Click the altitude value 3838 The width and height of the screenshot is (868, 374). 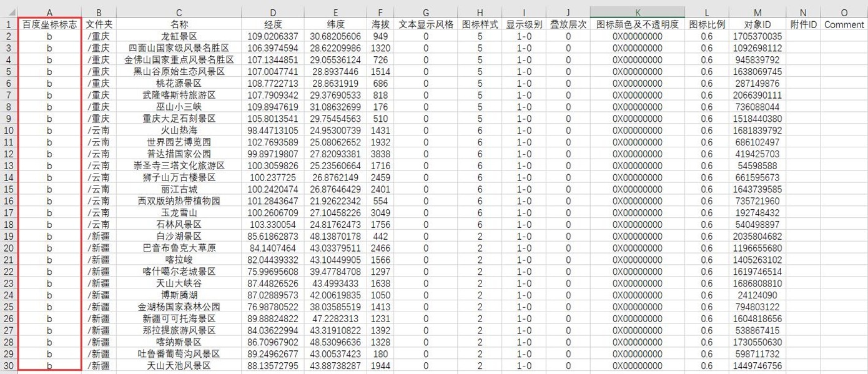pyautogui.click(x=380, y=154)
